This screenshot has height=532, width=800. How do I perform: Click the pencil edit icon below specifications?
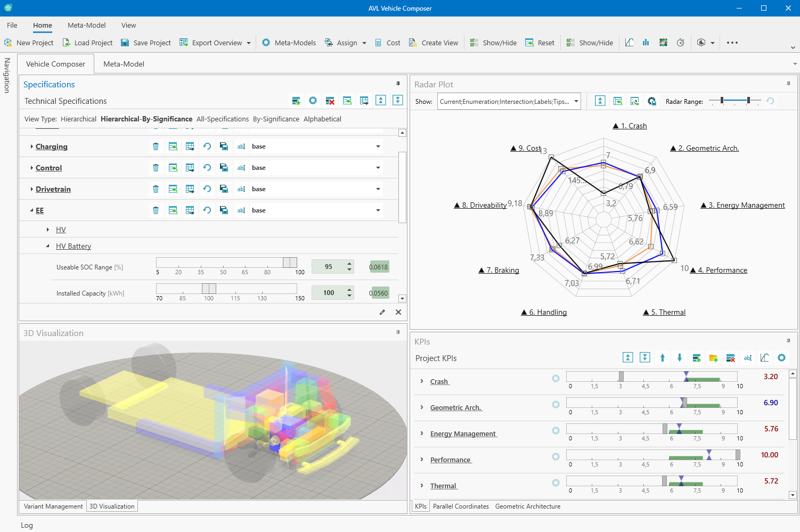pyautogui.click(x=382, y=312)
